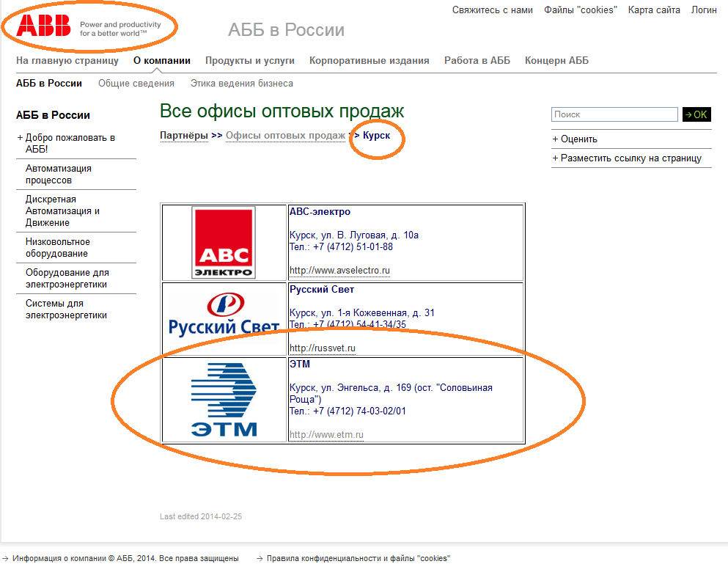Click the ABB logo in the header

43,26
